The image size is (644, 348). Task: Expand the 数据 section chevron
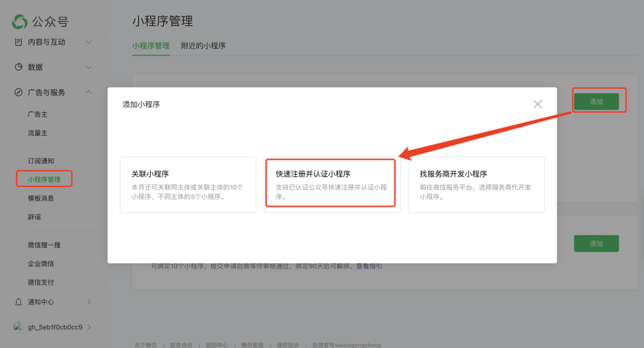(88, 67)
